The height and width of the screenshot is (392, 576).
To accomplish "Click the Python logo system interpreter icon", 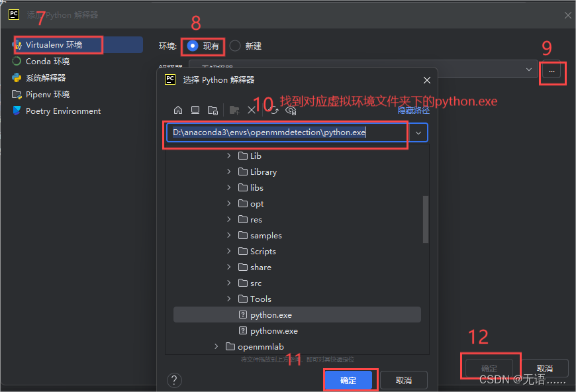I will tap(17, 77).
